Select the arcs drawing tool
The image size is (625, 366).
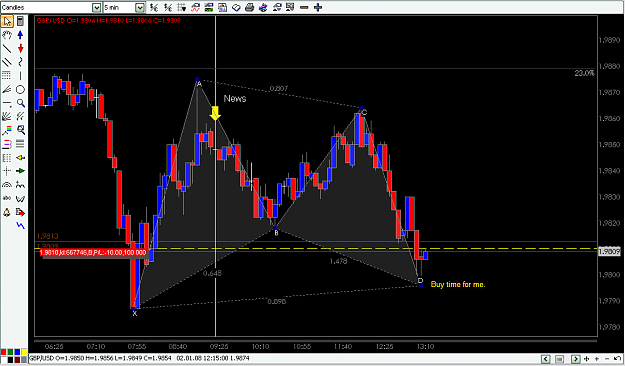click(7, 185)
